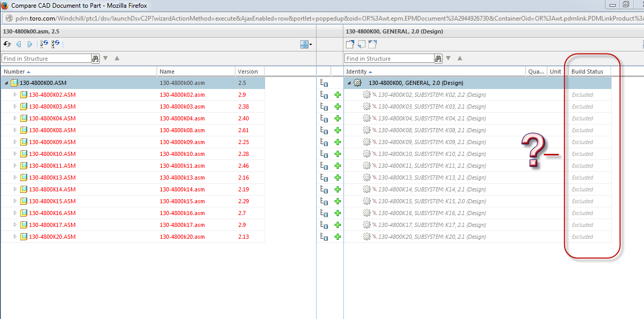Open the table view dropdown icon
This screenshot has height=319, width=644.
click(x=306, y=44)
